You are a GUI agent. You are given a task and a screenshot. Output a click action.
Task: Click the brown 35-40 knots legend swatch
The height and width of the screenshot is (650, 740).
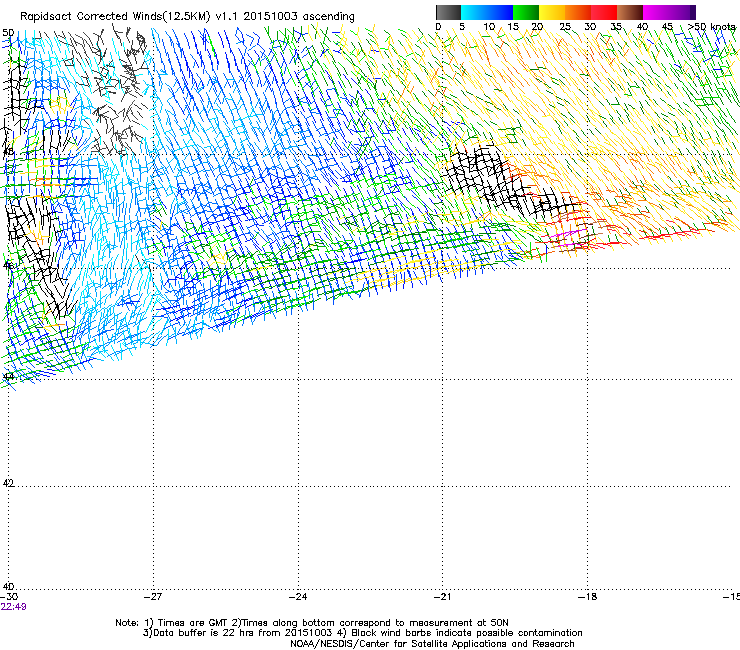click(x=630, y=12)
